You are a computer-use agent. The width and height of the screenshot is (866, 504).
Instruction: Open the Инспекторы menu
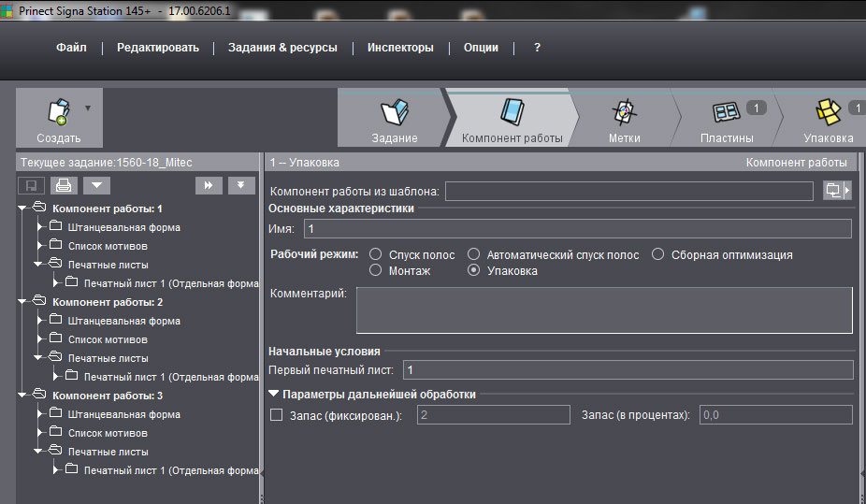coord(400,48)
